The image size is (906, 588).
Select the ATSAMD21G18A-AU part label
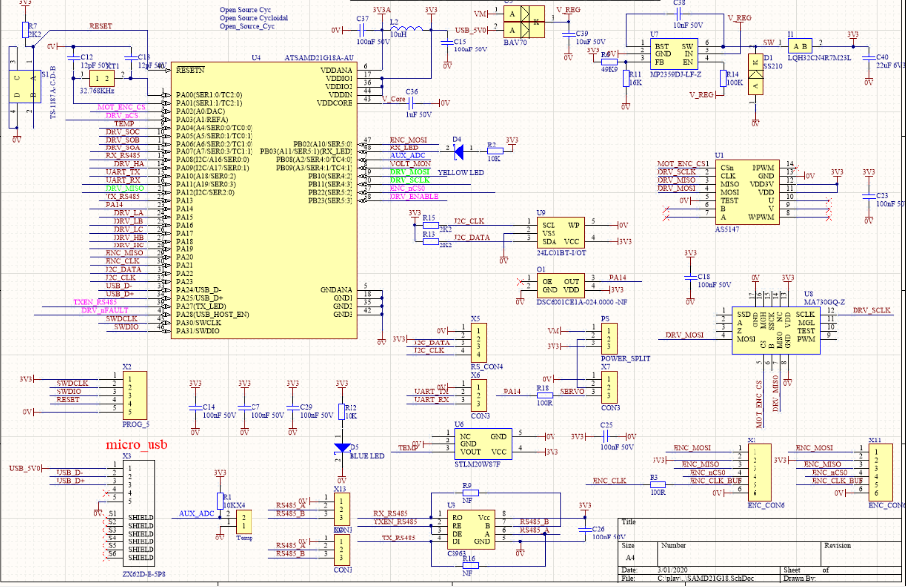320,58
